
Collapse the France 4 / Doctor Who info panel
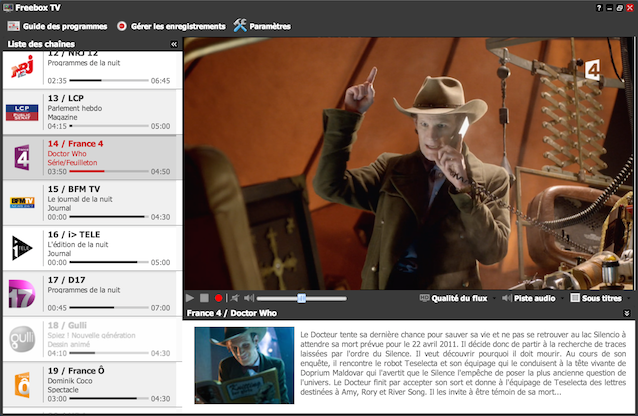627,313
